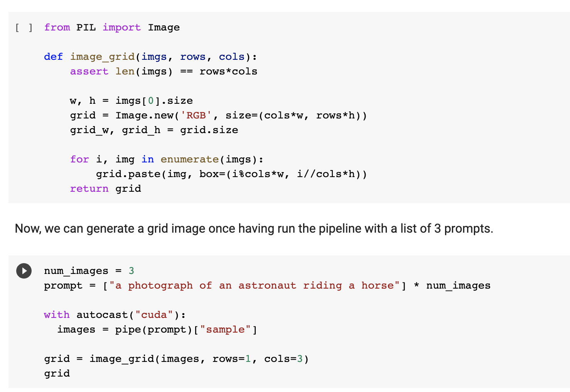Click the empty execution brackets of first cell
570x392 pixels.
pyautogui.click(x=24, y=28)
